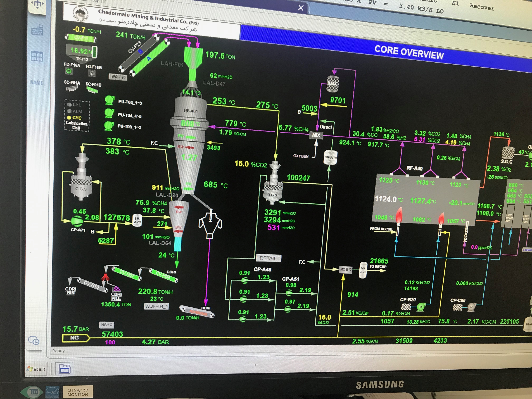Click the 16.0 %CO2 reading near T.G.S
532x399 pixels.
[251, 164]
